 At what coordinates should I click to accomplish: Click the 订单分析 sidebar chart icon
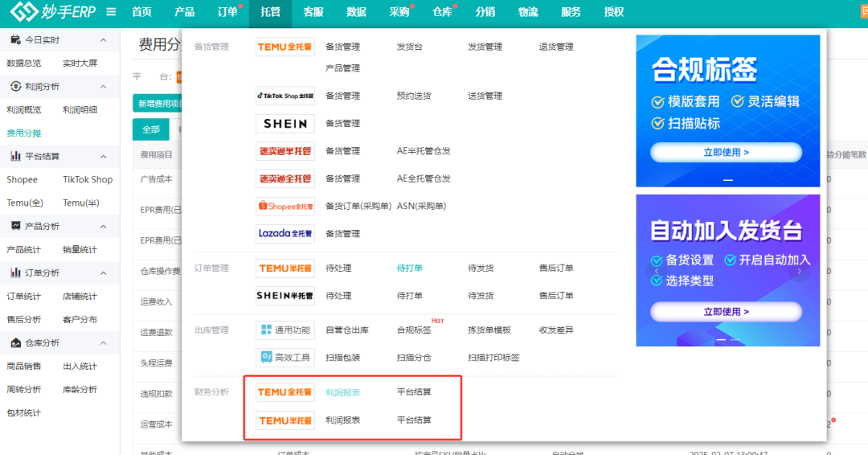tap(15, 273)
